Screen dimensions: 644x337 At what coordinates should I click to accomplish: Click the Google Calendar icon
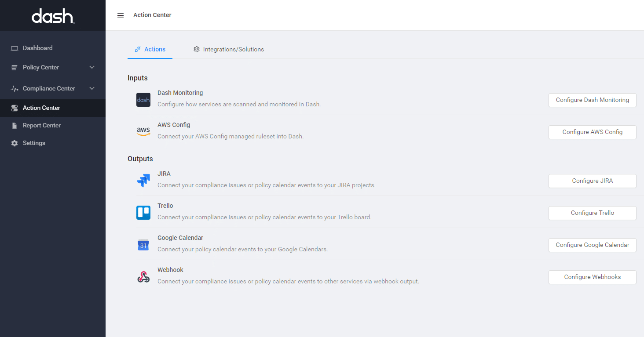click(143, 245)
